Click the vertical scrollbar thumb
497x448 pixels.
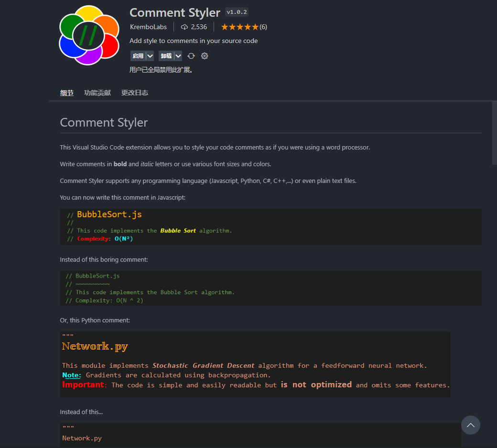coord(494,133)
